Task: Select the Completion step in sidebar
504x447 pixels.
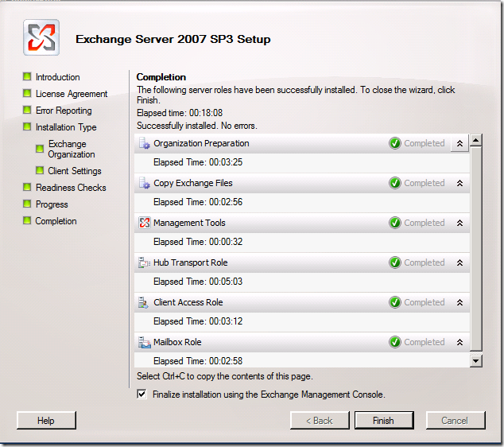Action: (x=56, y=221)
